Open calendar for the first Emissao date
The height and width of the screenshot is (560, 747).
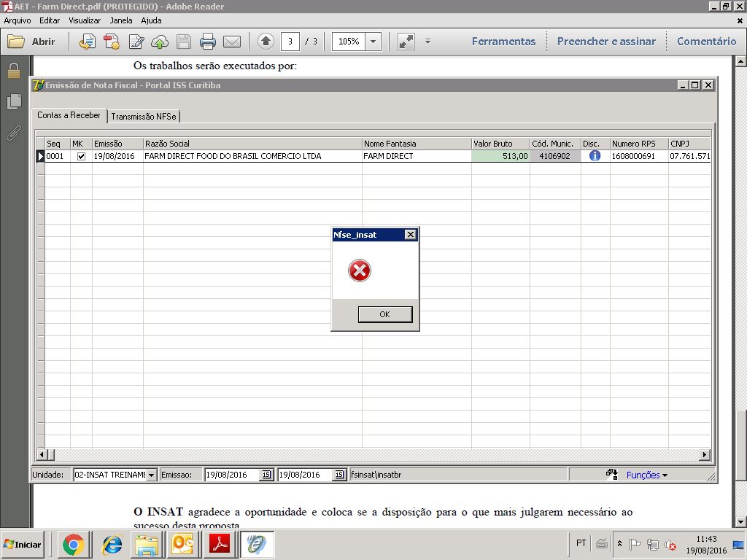[266, 475]
